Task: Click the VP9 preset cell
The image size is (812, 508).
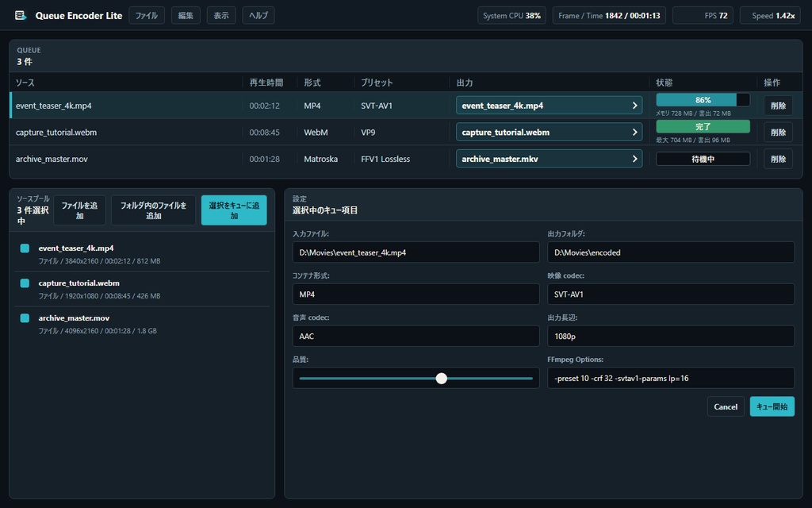Action: point(368,133)
